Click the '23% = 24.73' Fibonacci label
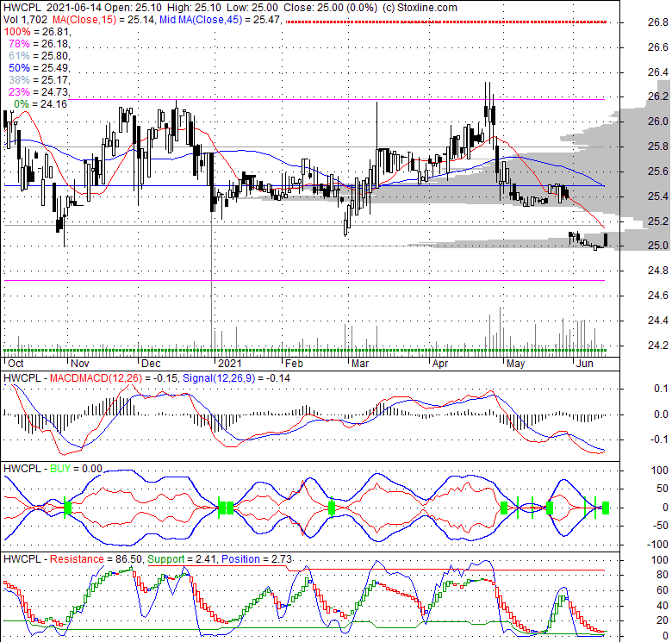 click(x=39, y=91)
